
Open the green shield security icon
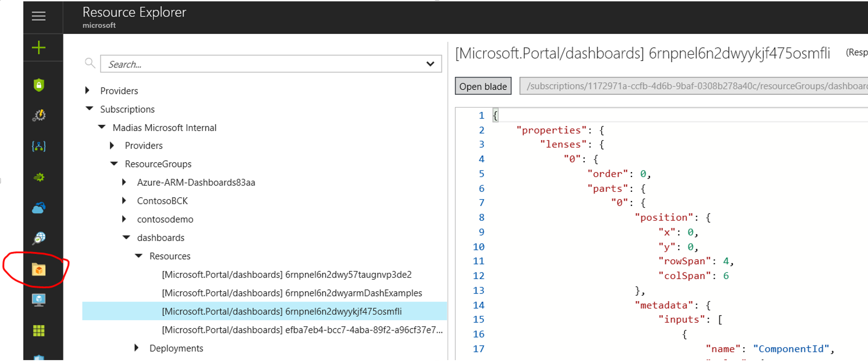point(39,85)
